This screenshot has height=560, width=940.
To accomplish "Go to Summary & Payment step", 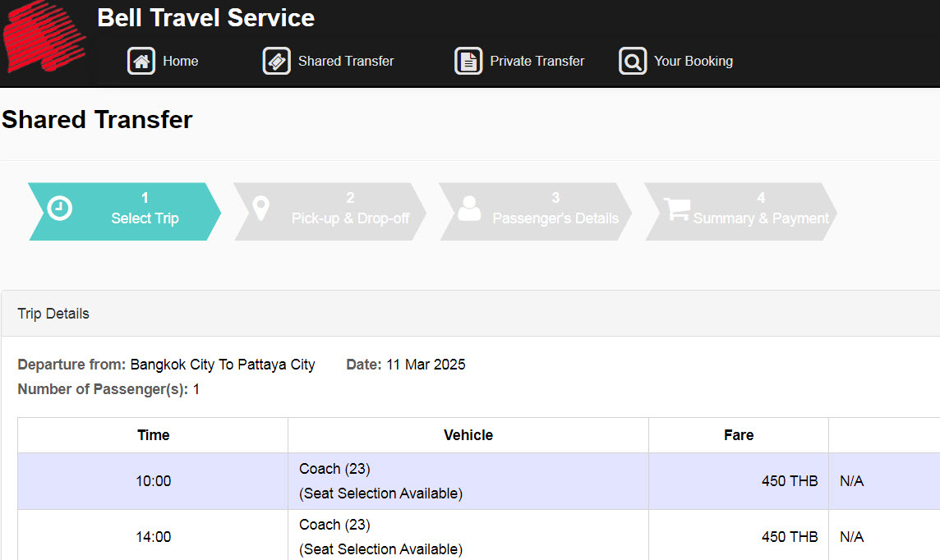I will pyautogui.click(x=761, y=218).
